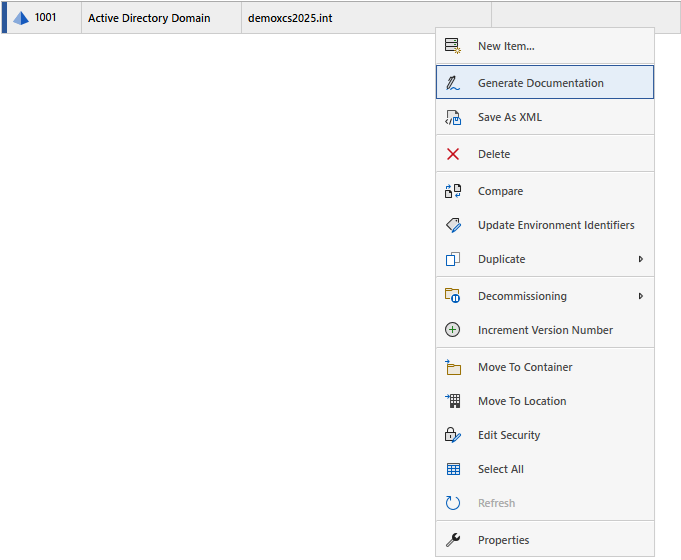Click the Generate Documentation pen icon
Image resolution: width=681 pixels, height=560 pixels.
tap(452, 83)
